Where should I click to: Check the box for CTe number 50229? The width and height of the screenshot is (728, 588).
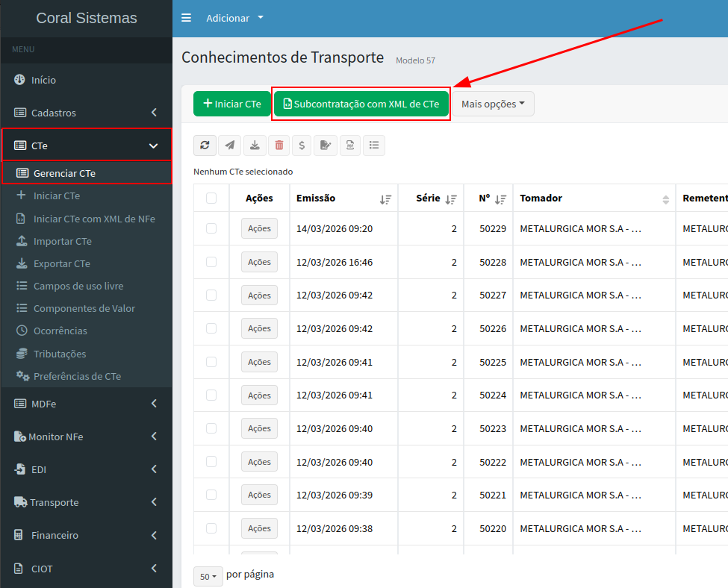[211, 228]
